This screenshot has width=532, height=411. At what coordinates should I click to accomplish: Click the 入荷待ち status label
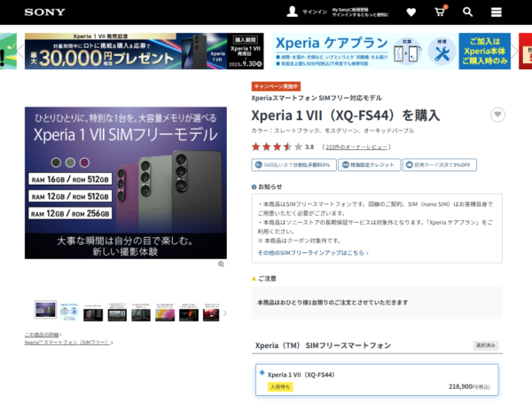280,386
